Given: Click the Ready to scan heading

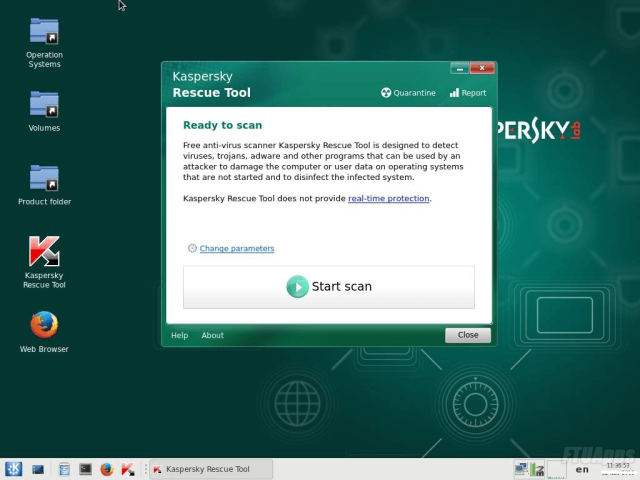Looking at the screenshot, I should click(222, 125).
